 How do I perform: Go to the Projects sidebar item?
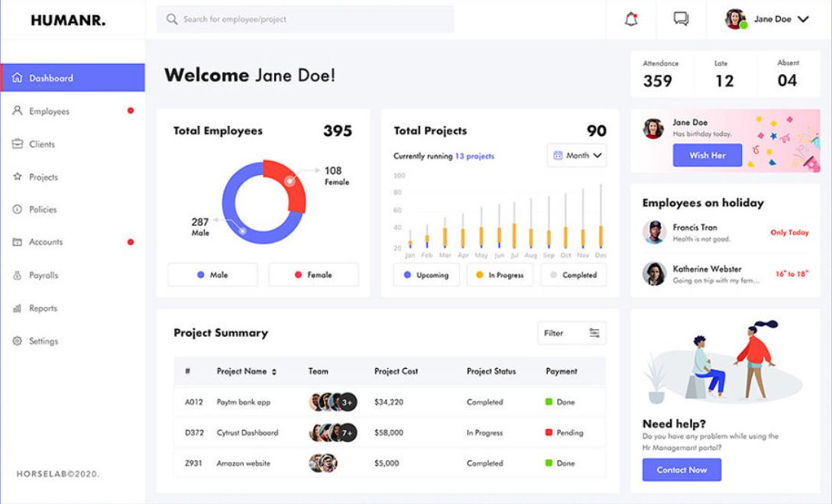click(x=44, y=177)
